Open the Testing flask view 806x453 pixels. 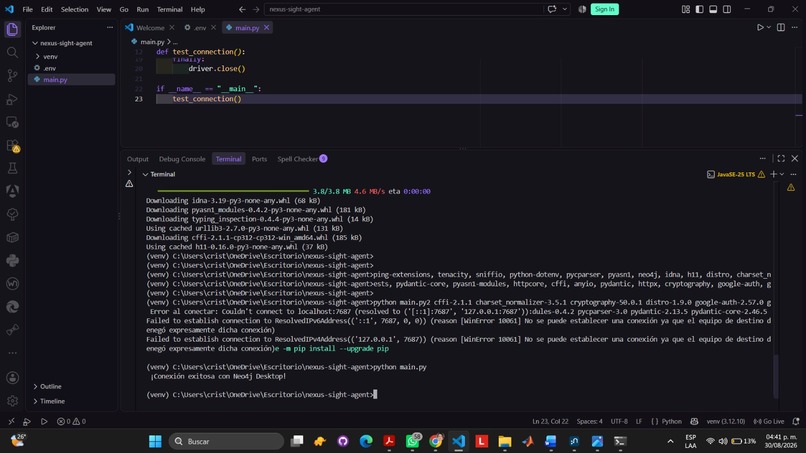pyautogui.click(x=12, y=168)
